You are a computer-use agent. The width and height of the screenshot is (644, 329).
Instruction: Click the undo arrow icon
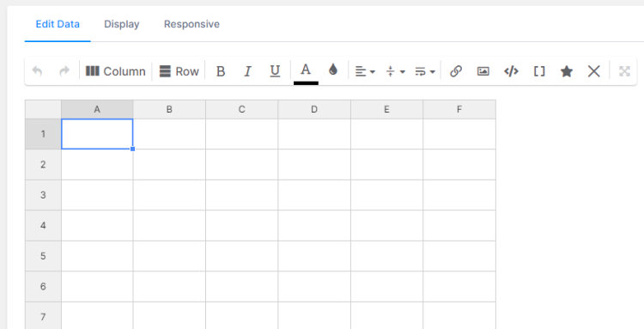[x=37, y=71]
